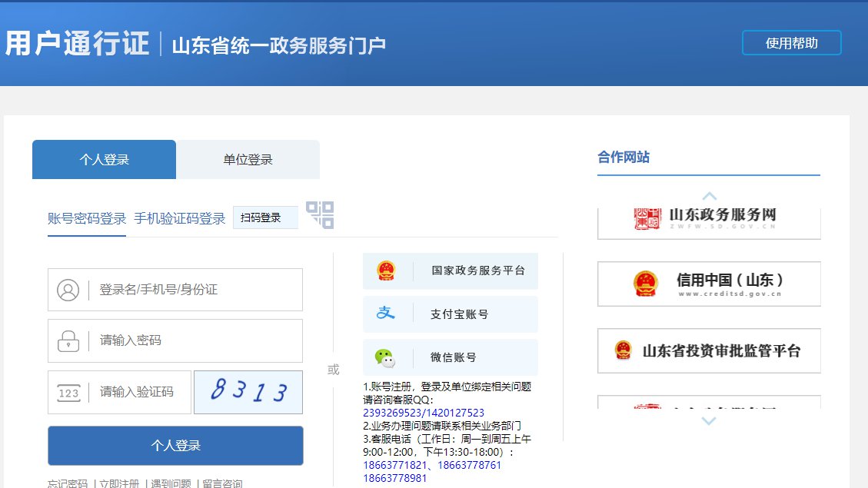Click the WeChat logo icon

pyautogui.click(x=385, y=357)
